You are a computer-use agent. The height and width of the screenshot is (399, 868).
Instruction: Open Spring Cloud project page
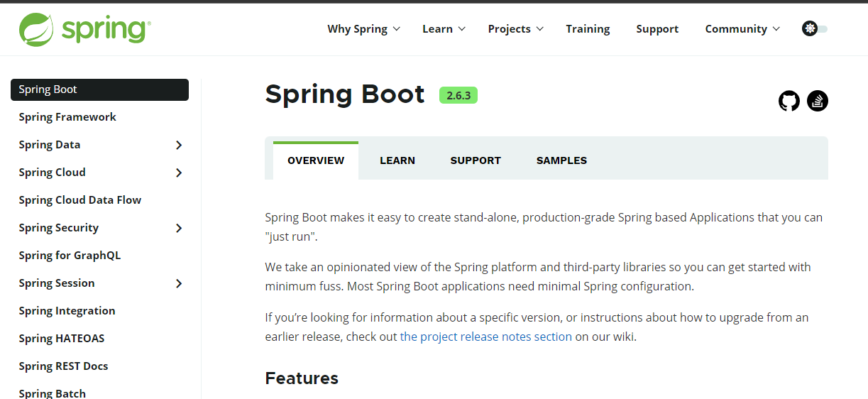(52, 173)
